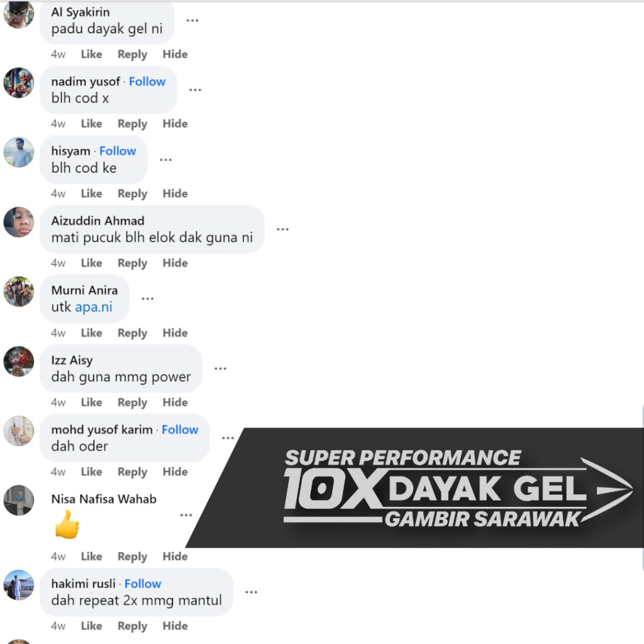The width and height of the screenshot is (644, 644).
Task: Follow nadim yusof
Action: (x=147, y=82)
